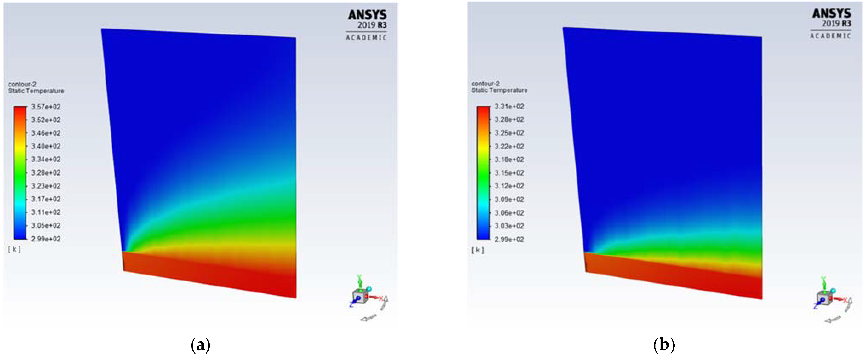Image resolution: width=868 pixels, height=360 pixels.
Task: Click the cyan isometric ball on left triad
Action: (369, 289)
